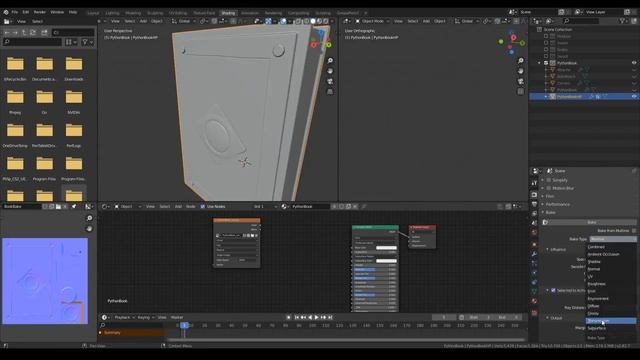Create new folder in file browser
640x360 pixels.
44,32
